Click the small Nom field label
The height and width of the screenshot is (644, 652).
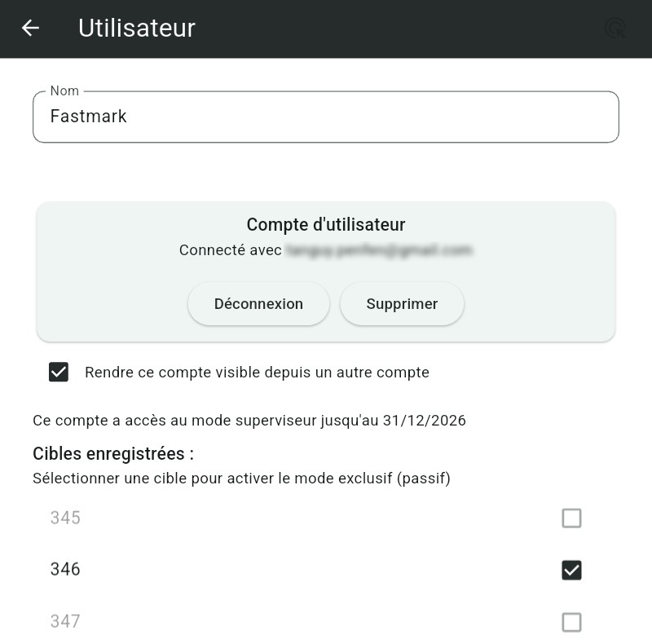tap(64, 91)
